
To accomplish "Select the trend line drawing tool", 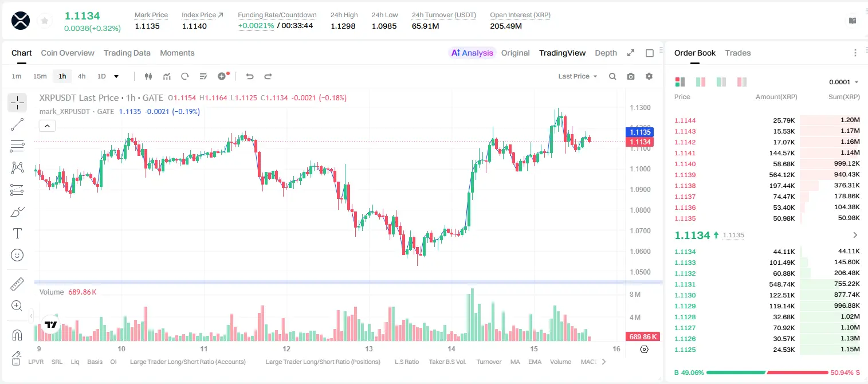I will (17, 124).
